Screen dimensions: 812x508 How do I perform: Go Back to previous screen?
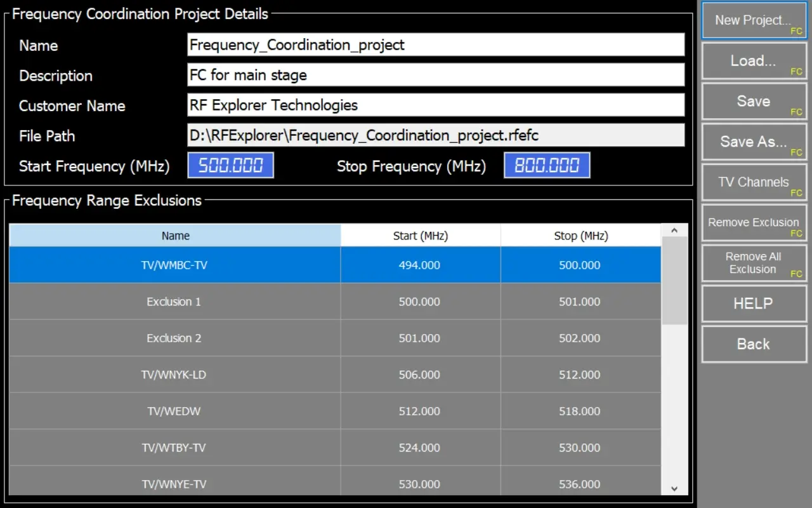(753, 344)
